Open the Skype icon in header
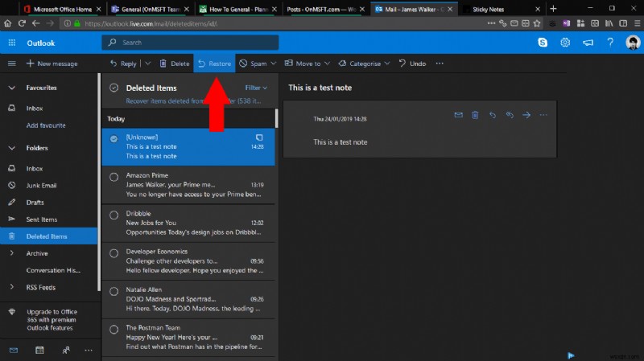The image size is (644, 361). (x=542, y=43)
